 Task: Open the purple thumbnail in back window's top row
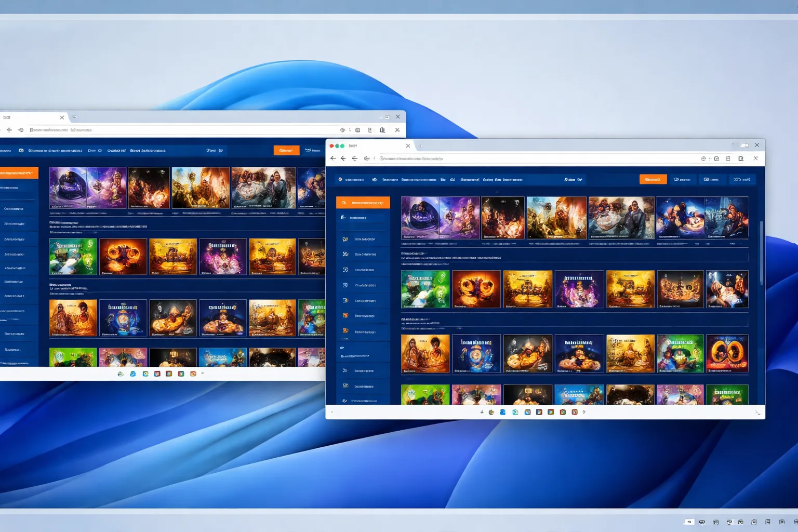click(88, 188)
